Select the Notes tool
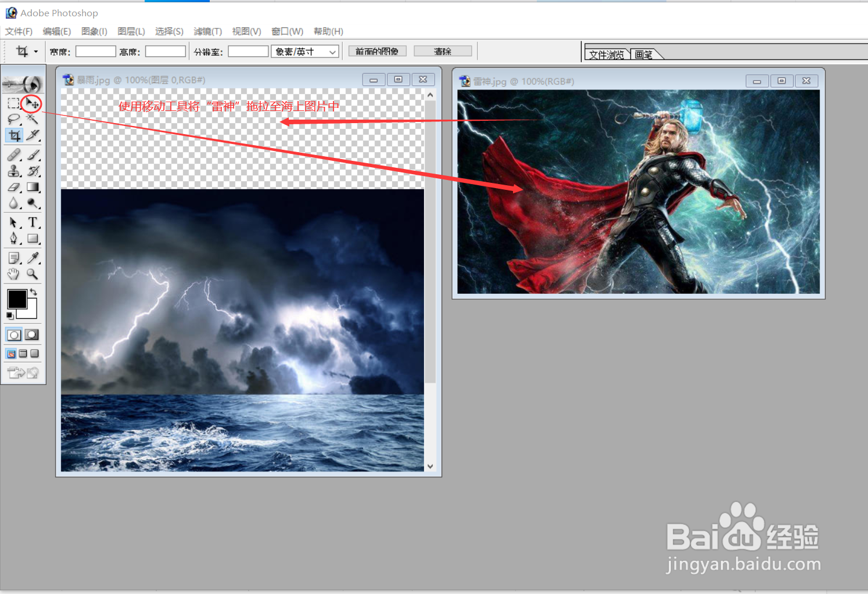 click(x=14, y=257)
